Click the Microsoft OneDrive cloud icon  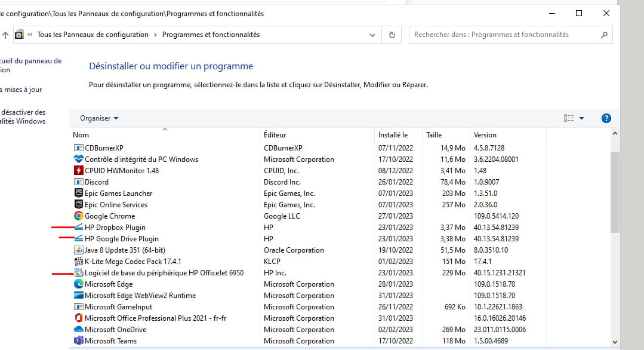coord(78,329)
